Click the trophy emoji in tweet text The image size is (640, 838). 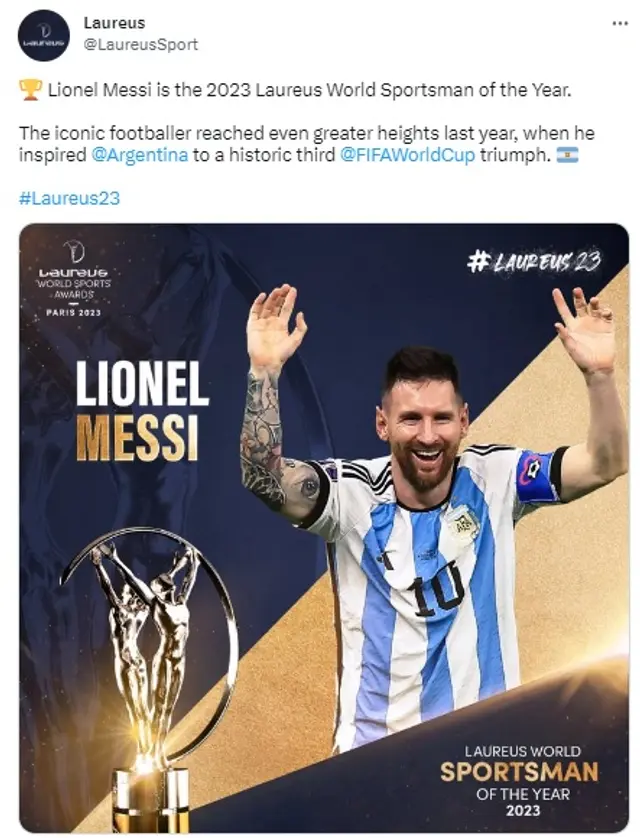tap(30, 90)
